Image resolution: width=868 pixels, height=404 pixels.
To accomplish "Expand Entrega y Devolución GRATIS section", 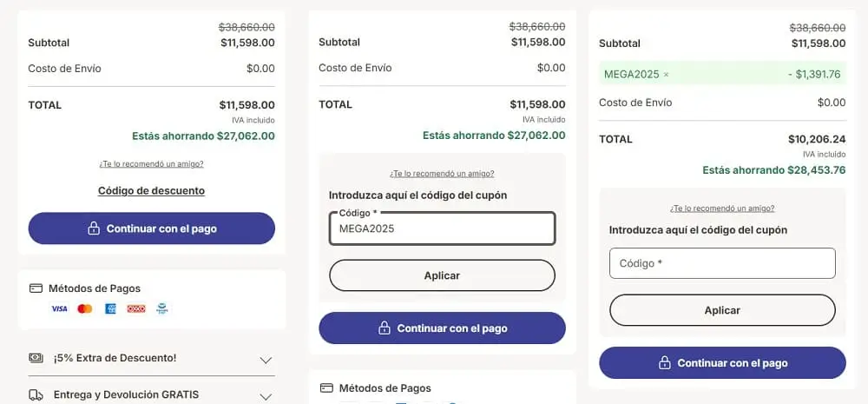I will [x=266, y=397].
